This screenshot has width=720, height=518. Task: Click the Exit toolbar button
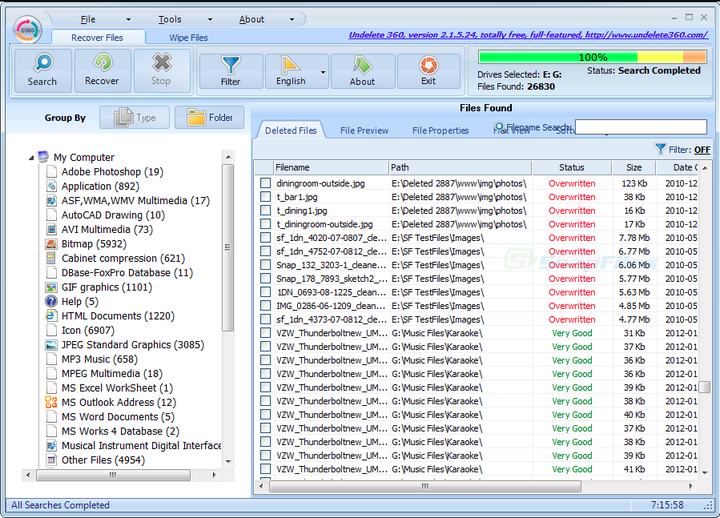coord(428,71)
